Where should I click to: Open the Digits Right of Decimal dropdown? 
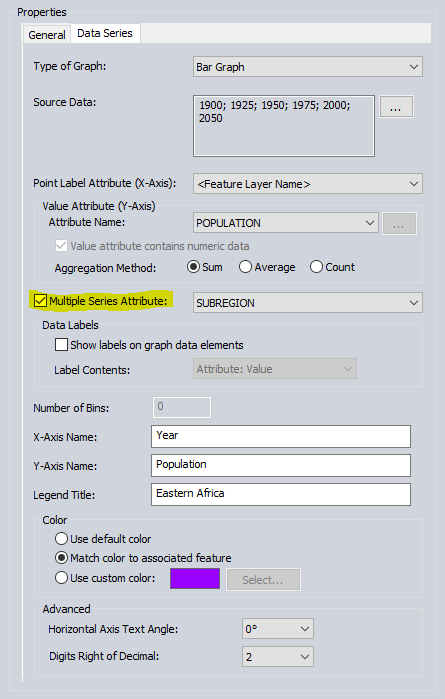[278, 657]
